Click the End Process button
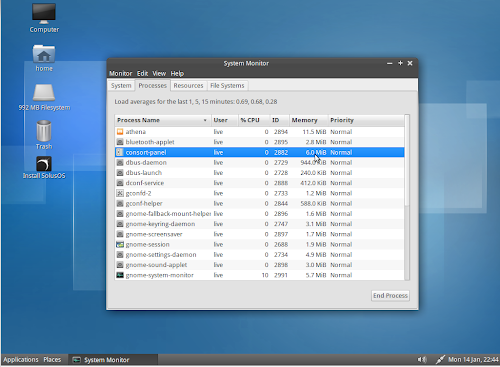 click(390, 296)
